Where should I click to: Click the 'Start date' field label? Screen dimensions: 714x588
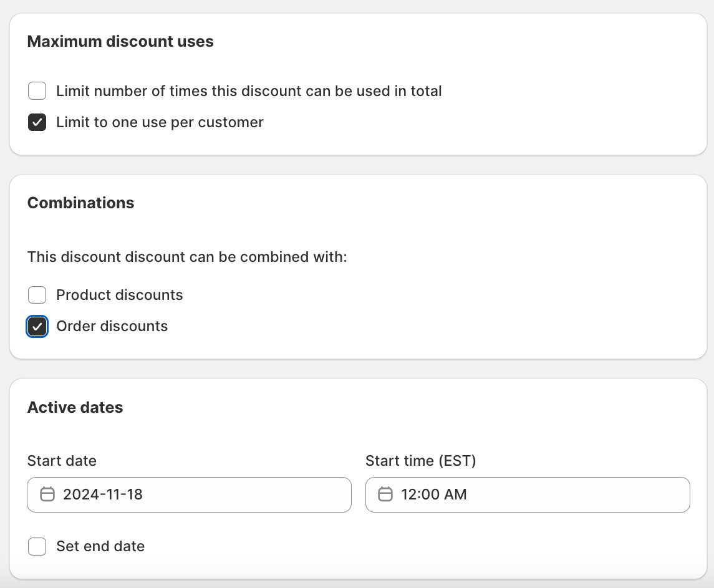coord(62,461)
